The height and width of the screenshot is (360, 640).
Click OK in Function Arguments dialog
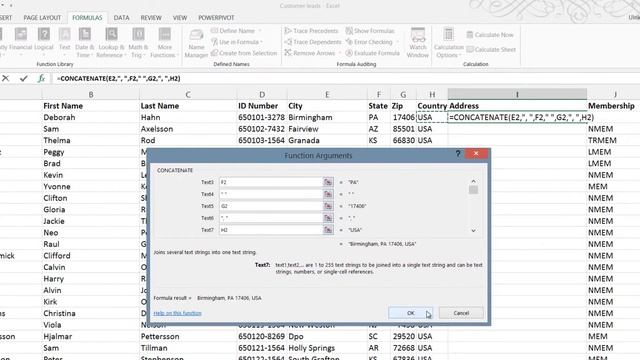coord(411,313)
